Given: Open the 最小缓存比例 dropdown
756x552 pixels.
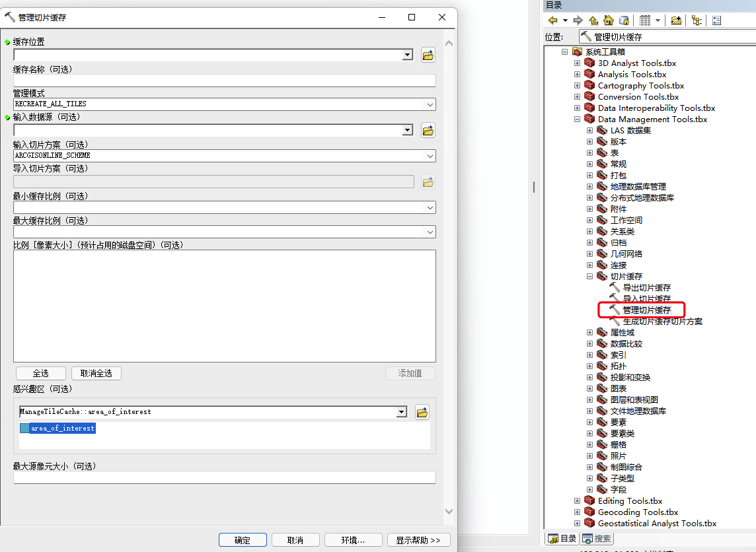Looking at the screenshot, I should click(430, 207).
